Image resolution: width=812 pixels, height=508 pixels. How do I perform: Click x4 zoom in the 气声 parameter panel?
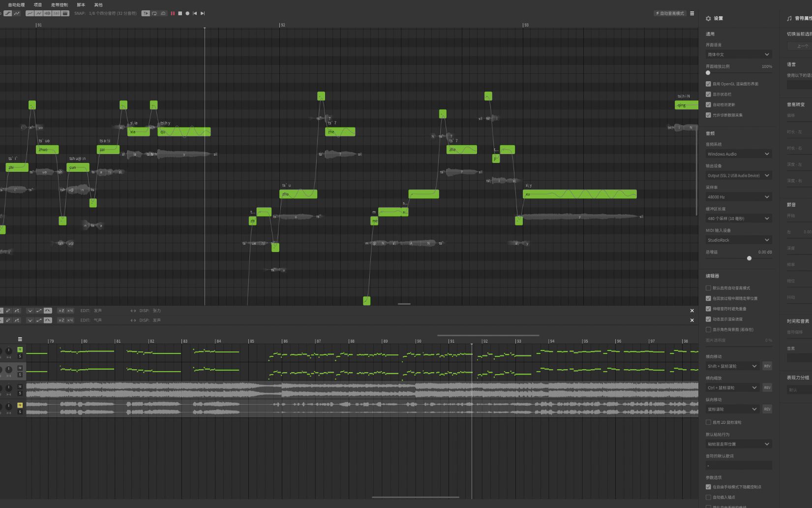tap(70, 320)
